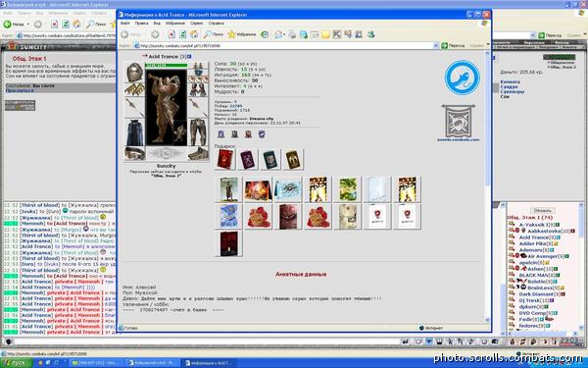Click inside the popup address URL field
Viewport: 588px width, 368px height.
click(x=285, y=45)
